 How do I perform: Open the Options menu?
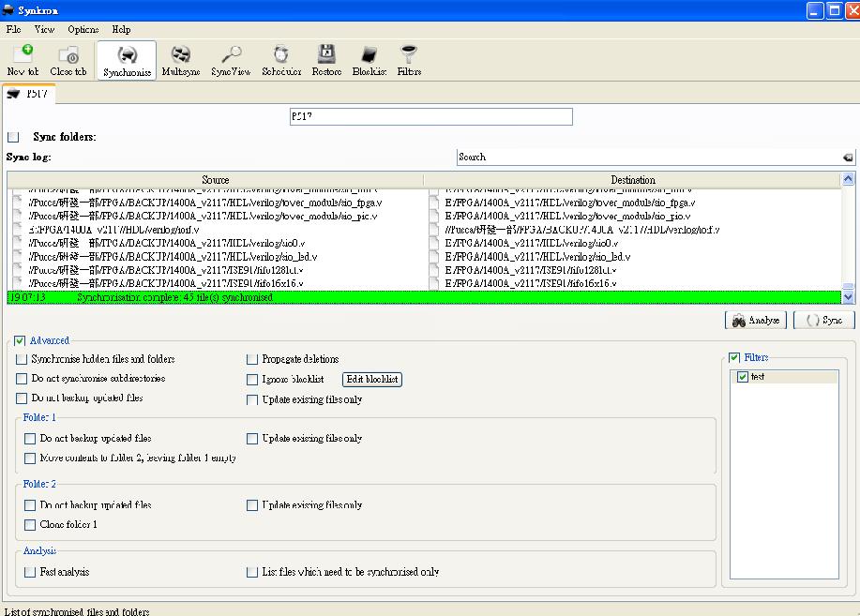coord(83,30)
